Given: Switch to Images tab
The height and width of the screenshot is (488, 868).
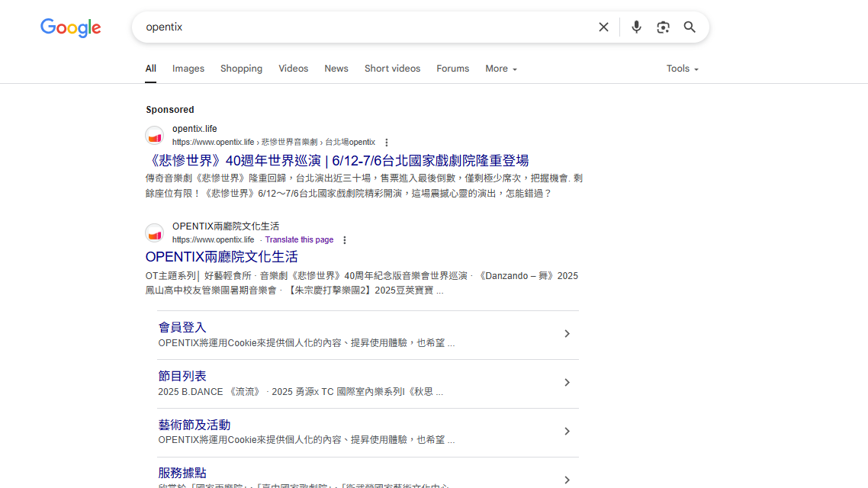Looking at the screenshot, I should point(188,69).
